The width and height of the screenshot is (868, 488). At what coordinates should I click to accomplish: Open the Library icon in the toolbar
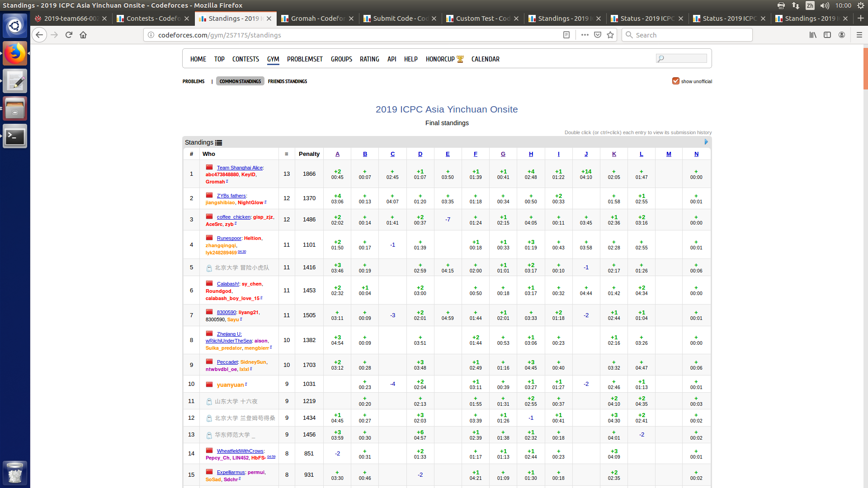click(813, 35)
